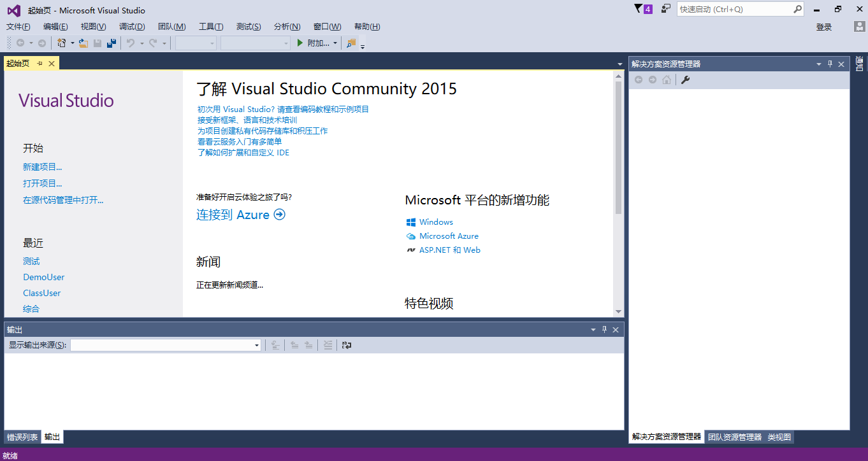
Task: Expand the 附加 button dropdown arrow
Action: point(335,43)
